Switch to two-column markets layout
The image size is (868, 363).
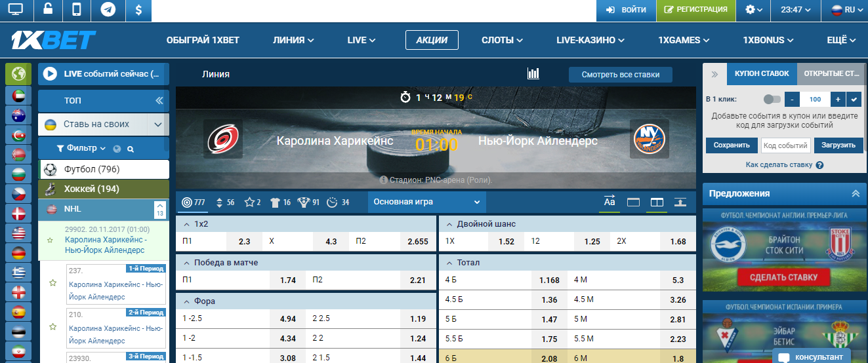[657, 202]
